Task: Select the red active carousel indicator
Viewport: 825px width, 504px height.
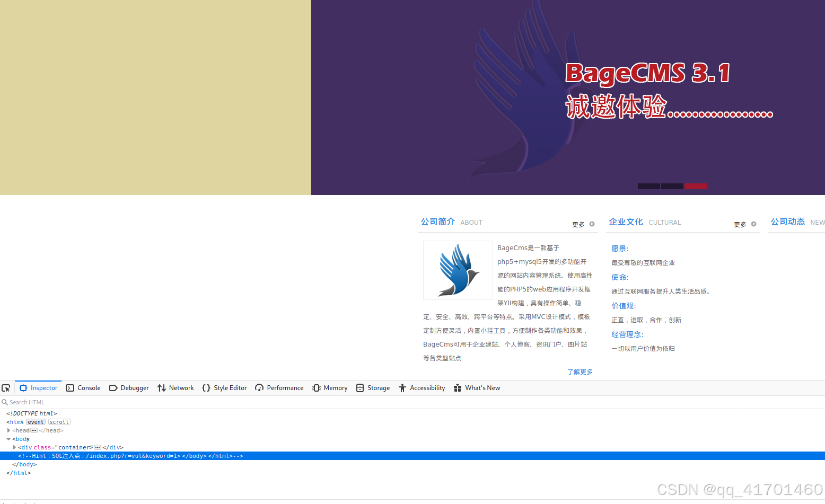Action: [x=696, y=186]
